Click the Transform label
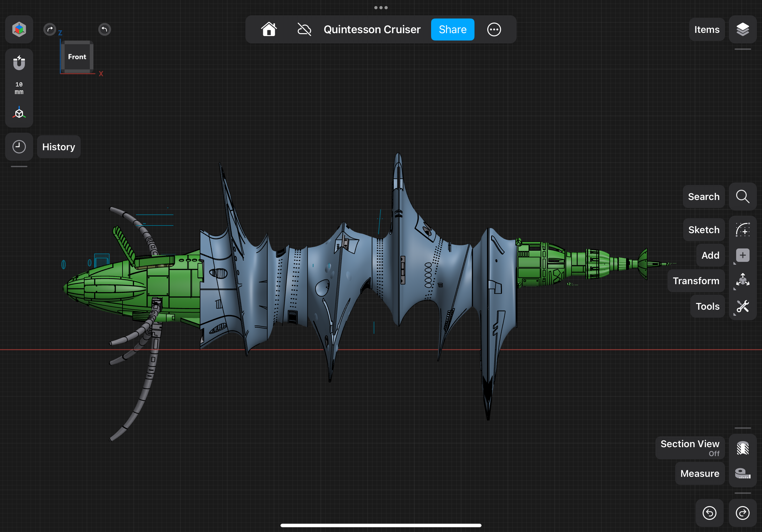This screenshot has width=762, height=532. 696,281
